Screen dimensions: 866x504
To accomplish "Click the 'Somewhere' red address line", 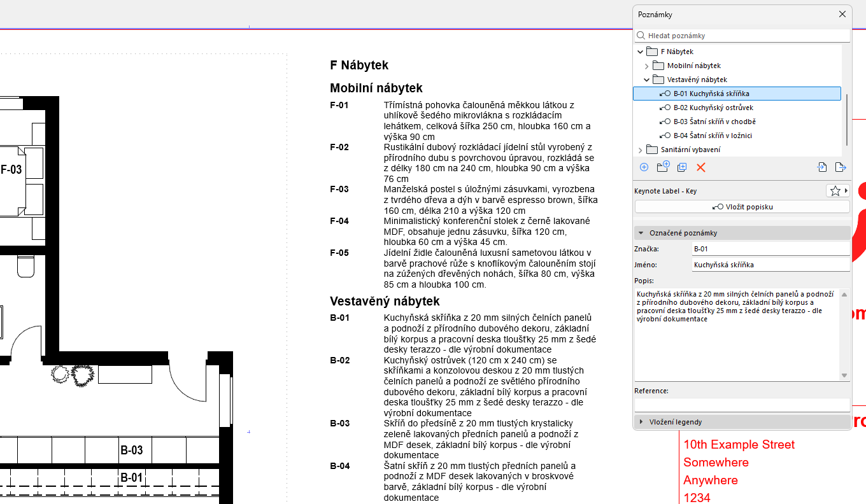I will (716, 462).
